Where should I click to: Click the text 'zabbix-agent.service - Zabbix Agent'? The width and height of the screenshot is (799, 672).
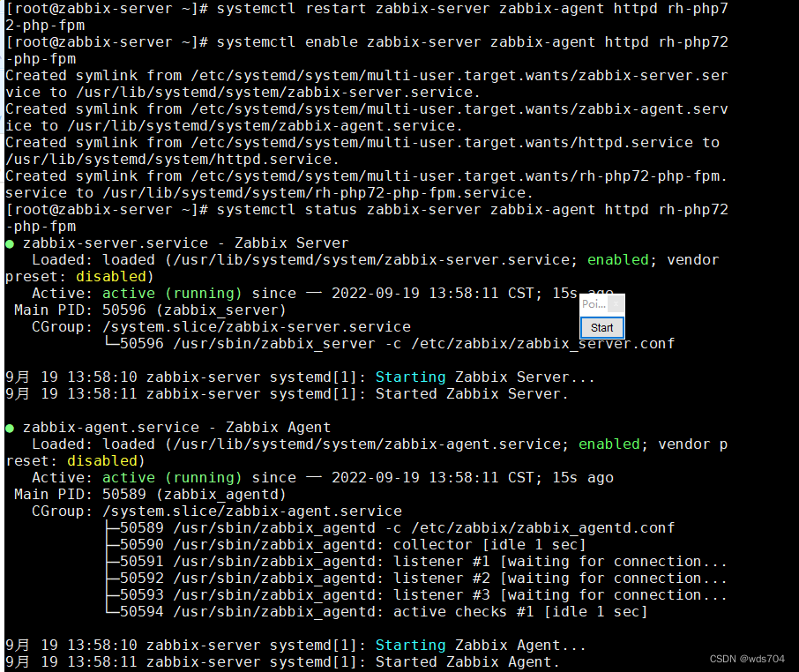[176, 428]
